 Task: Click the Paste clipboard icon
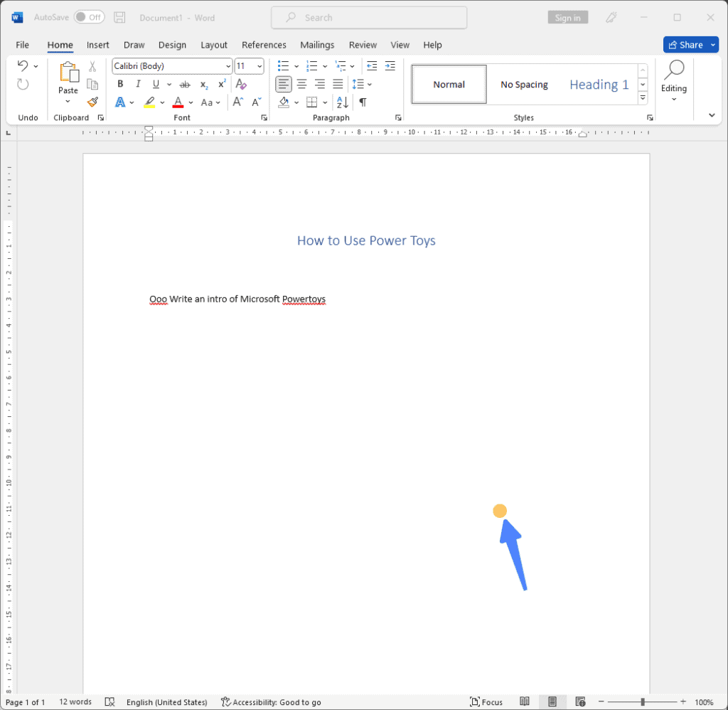69,73
